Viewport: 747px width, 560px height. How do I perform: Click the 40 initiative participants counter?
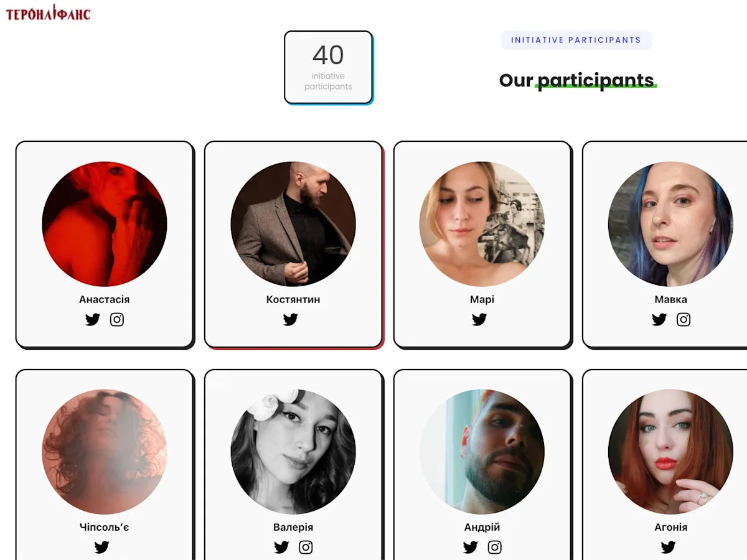click(x=328, y=67)
